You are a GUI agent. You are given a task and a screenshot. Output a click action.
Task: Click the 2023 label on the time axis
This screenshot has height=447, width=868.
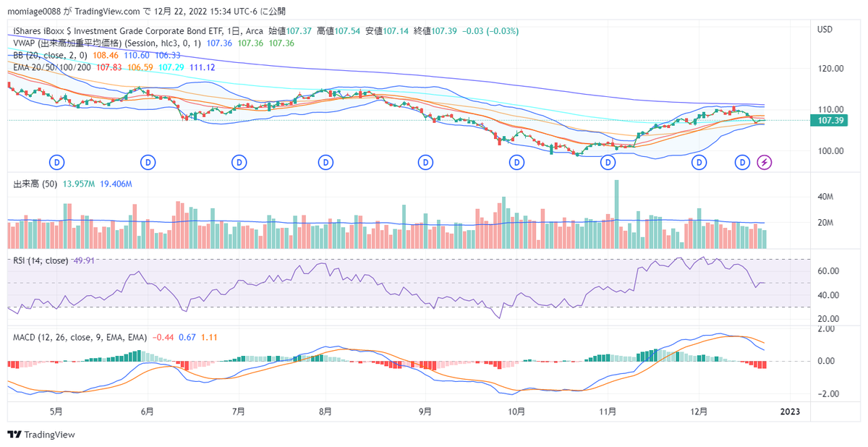(x=790, y=412)
